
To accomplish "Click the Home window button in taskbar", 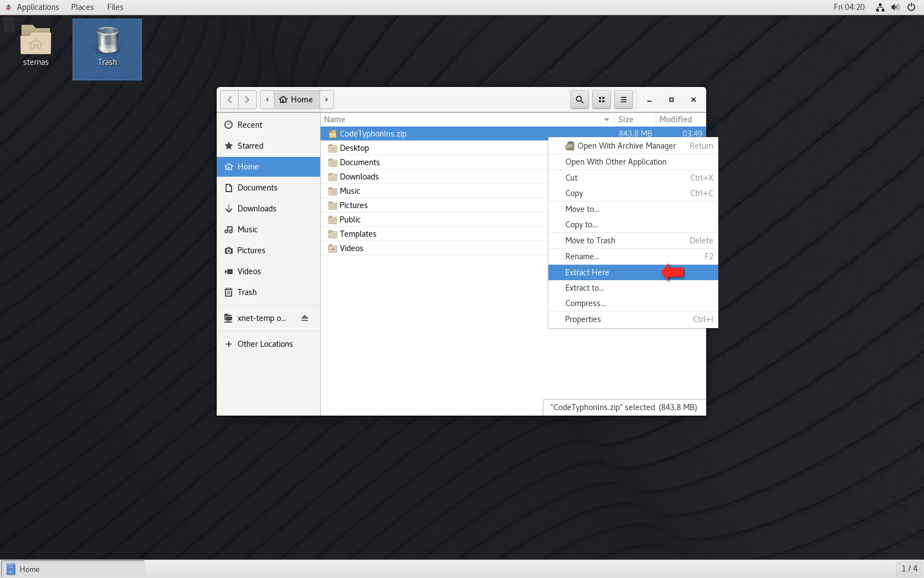I will pyautogui.click(x=73, y=569).
